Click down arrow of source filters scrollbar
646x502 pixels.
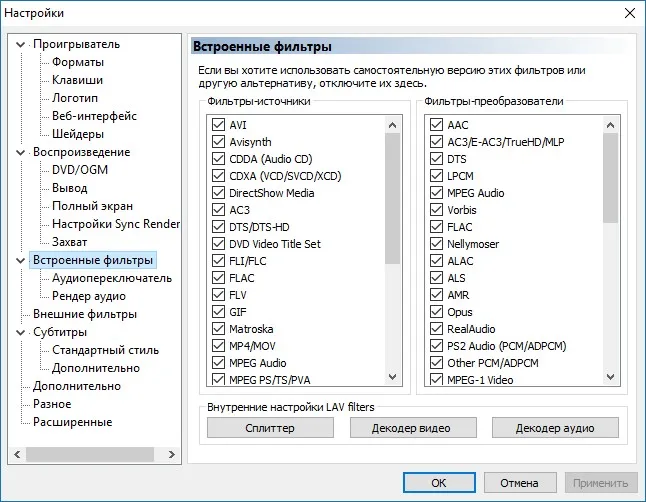click(393, 377)
